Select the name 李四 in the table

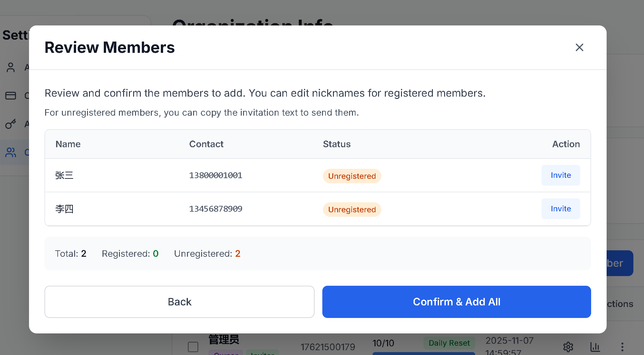(x=64, y=209)
